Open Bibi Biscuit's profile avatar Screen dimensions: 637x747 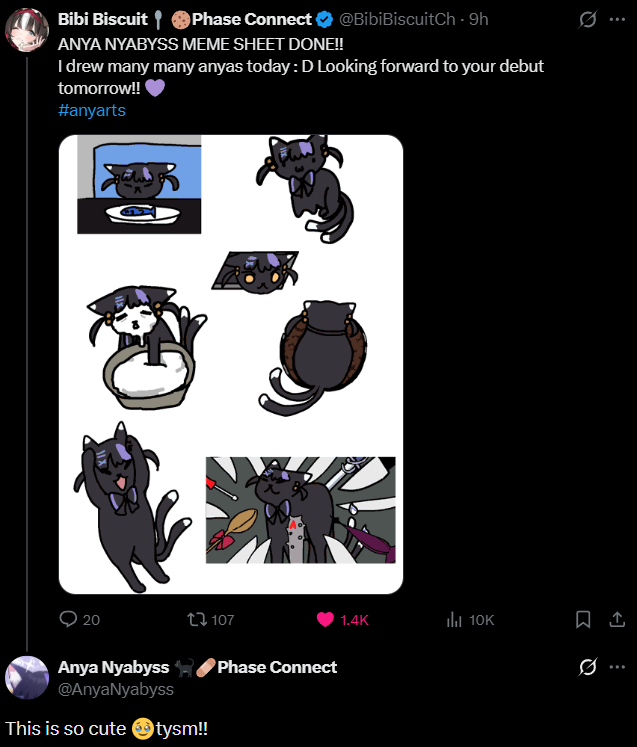[x=27, y=30]
